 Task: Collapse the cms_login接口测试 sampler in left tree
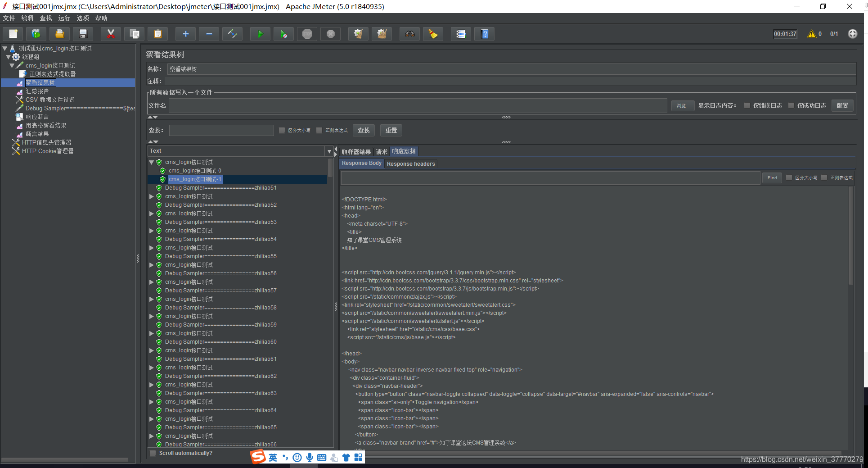(x=12, y=65)
